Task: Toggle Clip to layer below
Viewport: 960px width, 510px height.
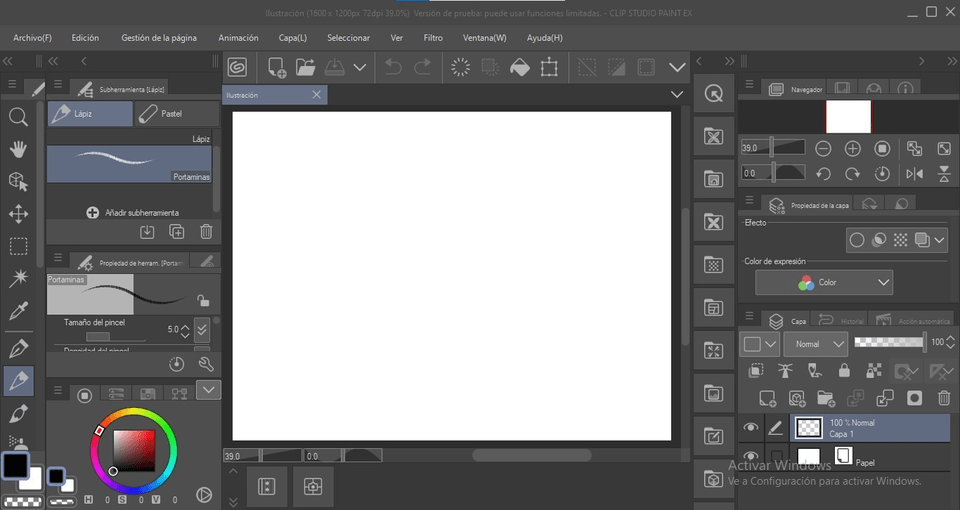Action: pyautogui.click(x=756, y=370)
